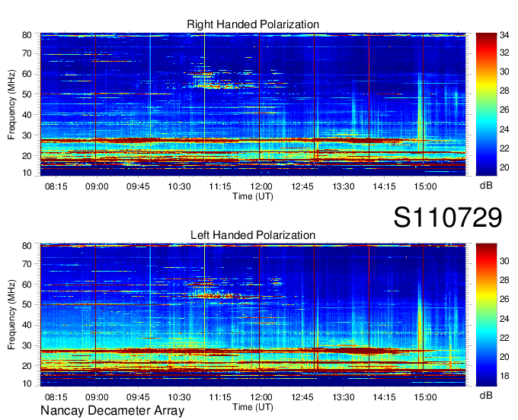518x420 pixels.
Task: Click the 'Time (UT)' label under the bottom plot
Action: pyautogui.click(x=253, y=407)
